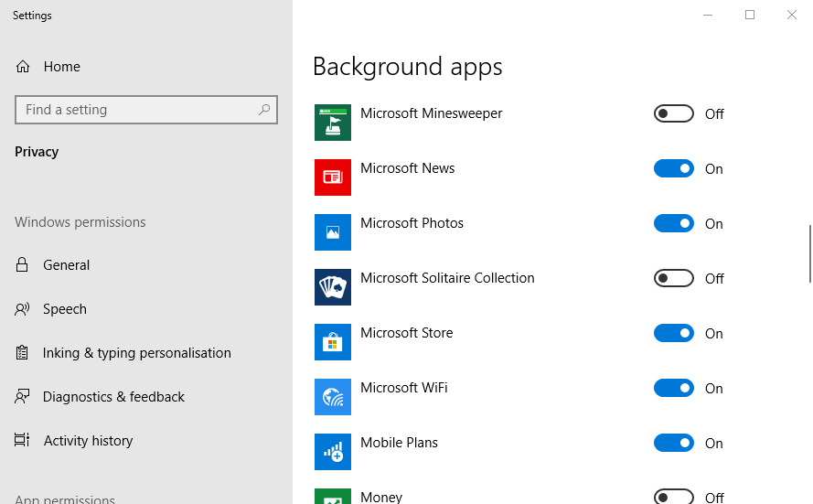813x504 pixels.
Task: Click the Microsoft Photos app icon
Action: (x=333, y=232)
